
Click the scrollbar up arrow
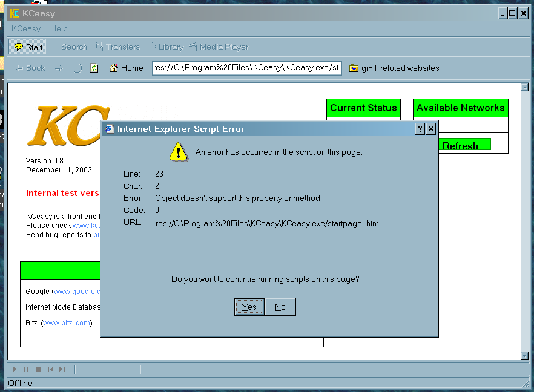[524, 88]
